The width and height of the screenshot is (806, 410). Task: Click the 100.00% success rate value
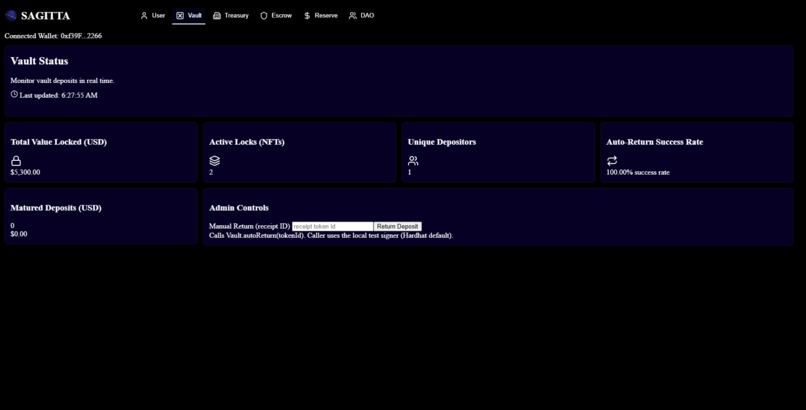click(638, 173)
